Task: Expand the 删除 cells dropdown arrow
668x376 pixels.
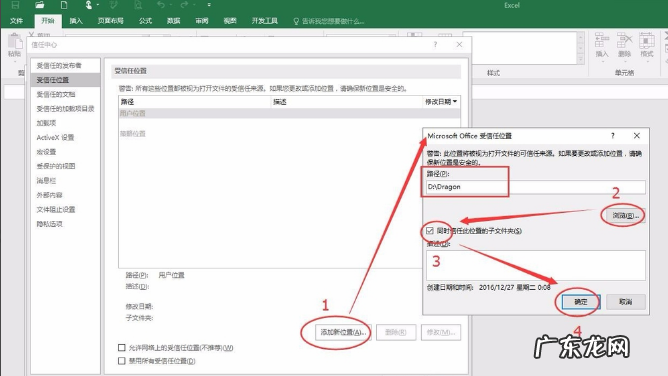Action: coord(625,62)
